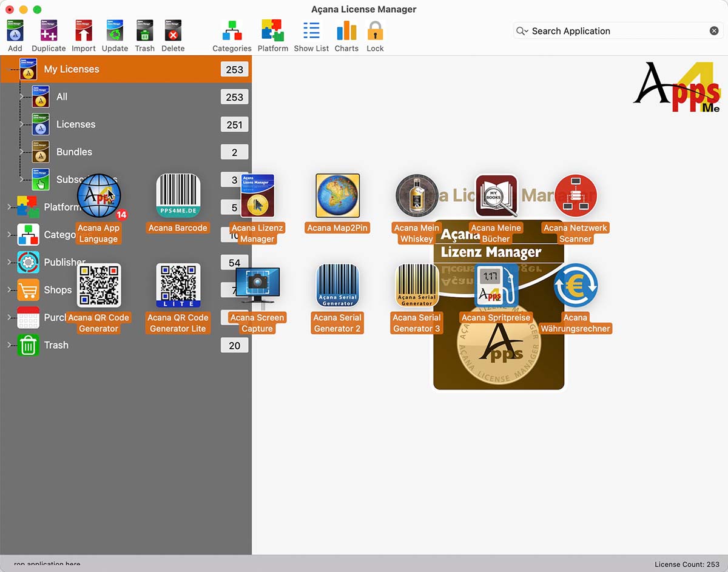Screen dimensions: 728x572
Task: Expand the Categories sidebar node arrow
Action: pos(9,235)
